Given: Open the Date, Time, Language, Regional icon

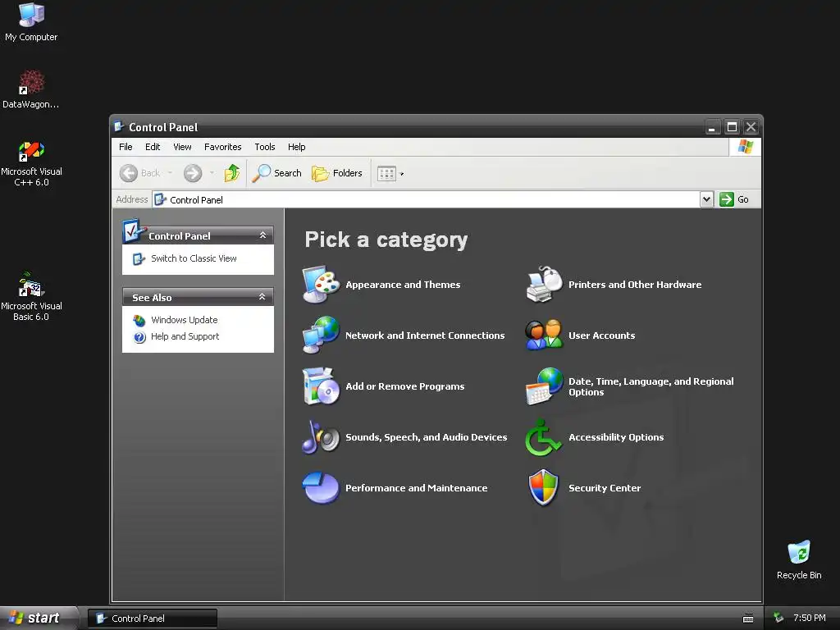Looking at the screenshot, I should pos(544,386).
